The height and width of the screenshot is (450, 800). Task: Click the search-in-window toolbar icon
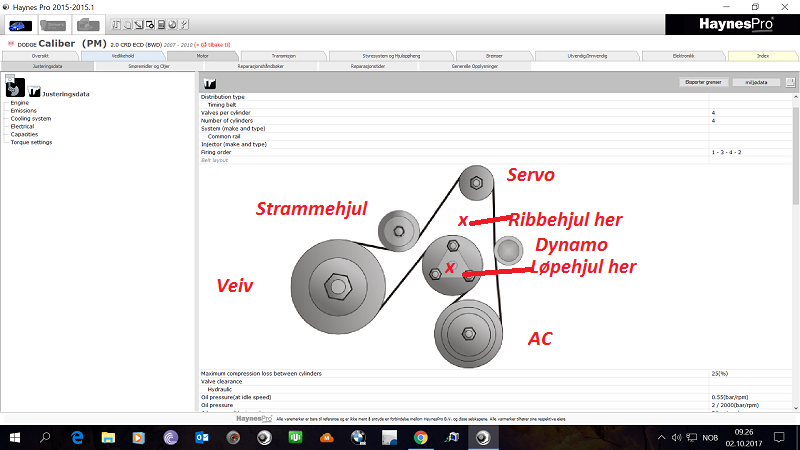tap(150, 24)
